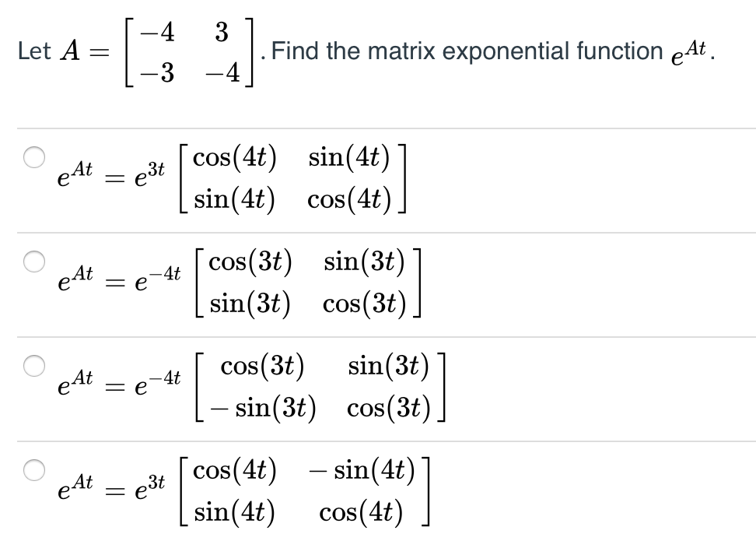Select the fourth answer's radio button
The image size is (756, 548).
[33, 469]
